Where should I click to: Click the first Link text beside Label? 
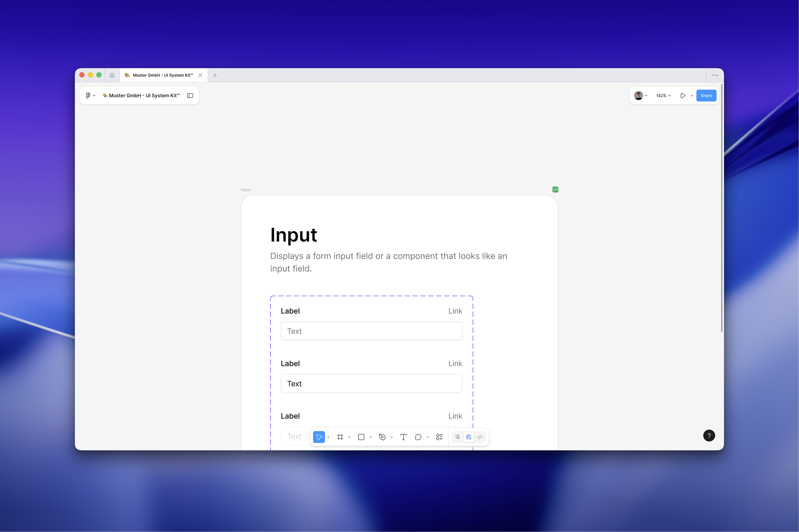[455, 311]
